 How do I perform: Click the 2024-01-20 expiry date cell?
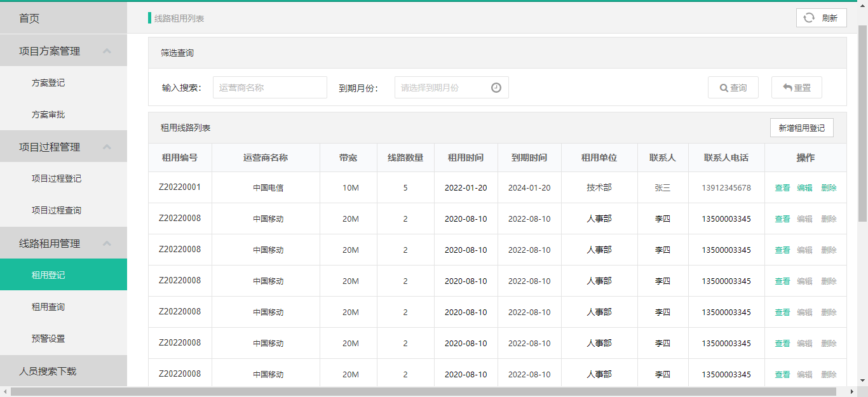click(x=529, y=188)
